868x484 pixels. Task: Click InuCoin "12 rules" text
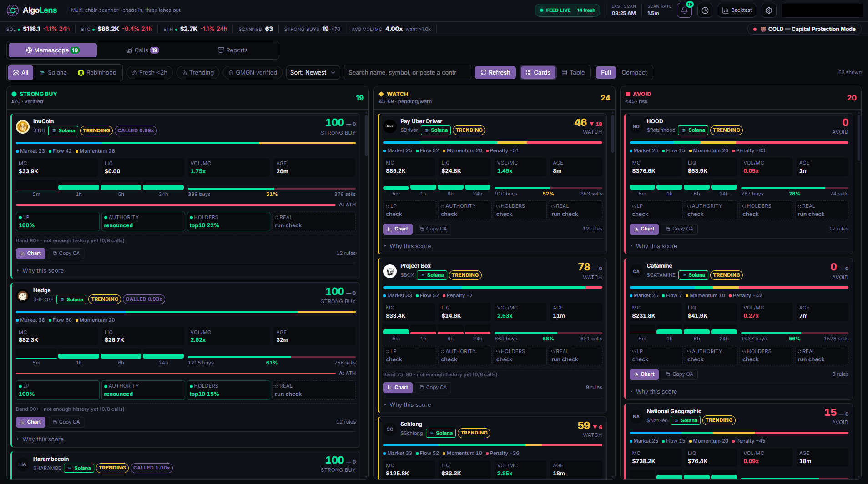click(346, 254)
